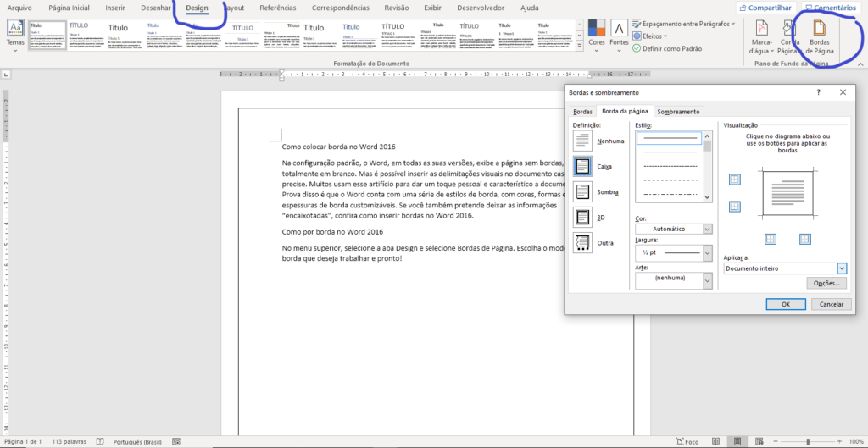This screenshot has width=868, height=448.
Task: Click Português (Brasil) language indicator
Action: click(x=137, y=442)
